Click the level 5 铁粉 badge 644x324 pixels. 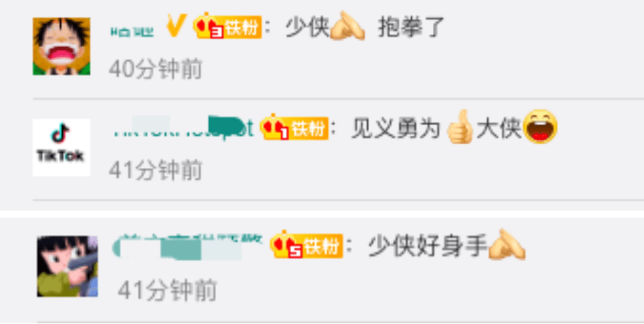click(x=307, y=245)
